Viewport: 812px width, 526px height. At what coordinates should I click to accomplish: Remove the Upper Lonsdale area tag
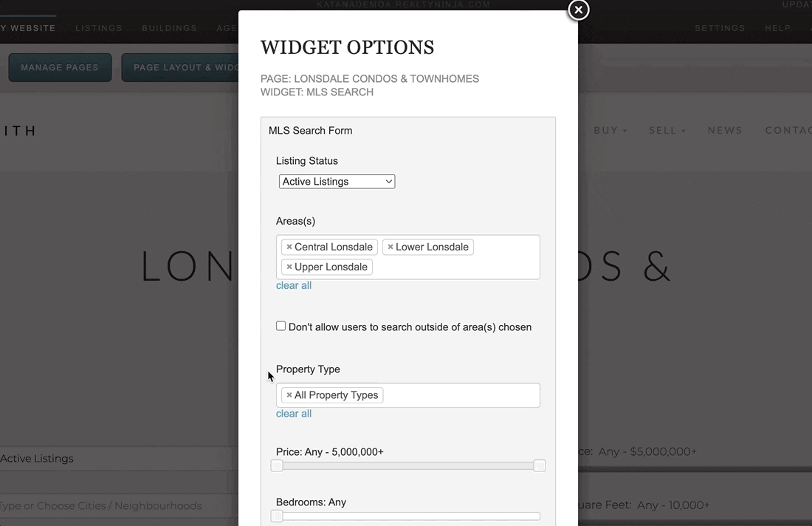(289, 267)
